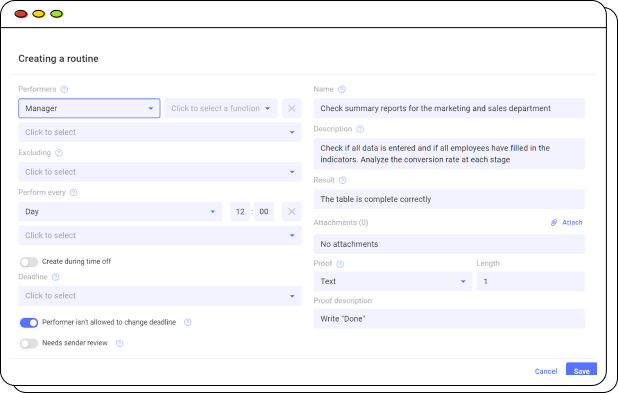Image resolution: width=618 pixels, height=393 pixels.
Task: Turn on Needs sender review switch
Action: 29,343
